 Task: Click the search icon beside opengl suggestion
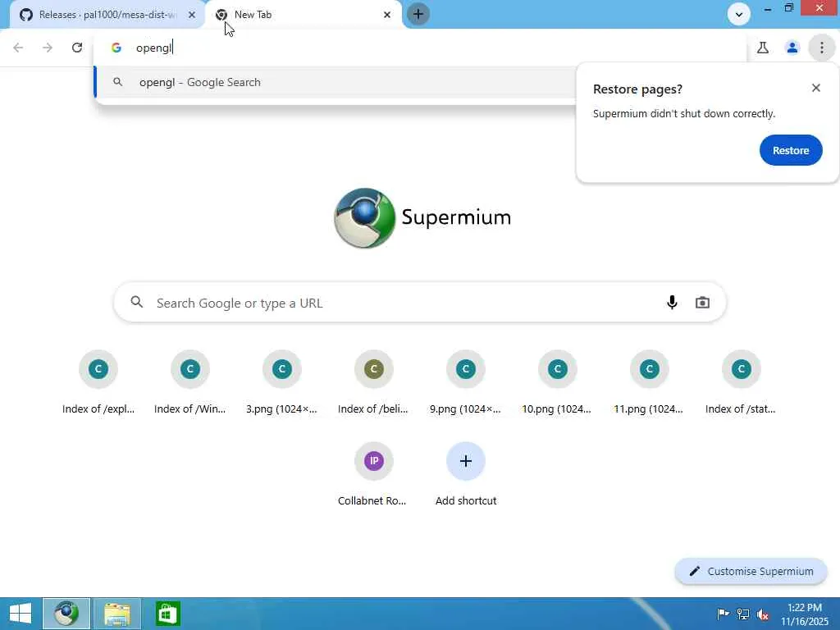pos(118,82)
